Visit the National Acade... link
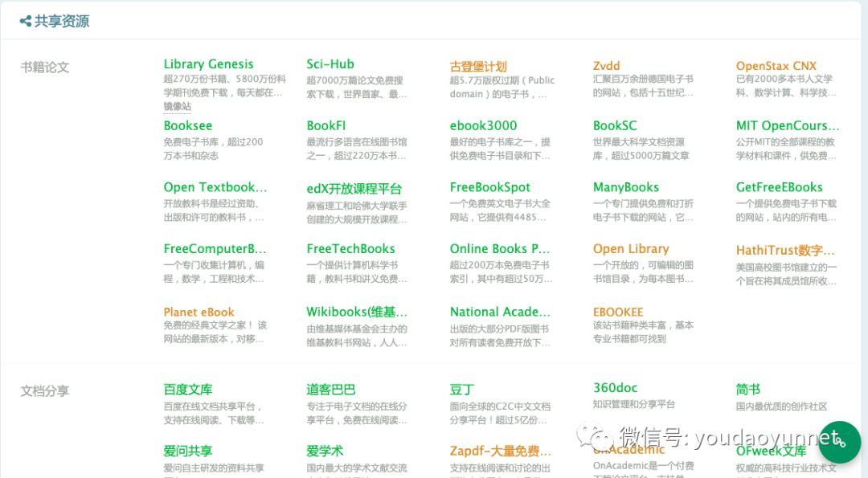 (499, 312)
